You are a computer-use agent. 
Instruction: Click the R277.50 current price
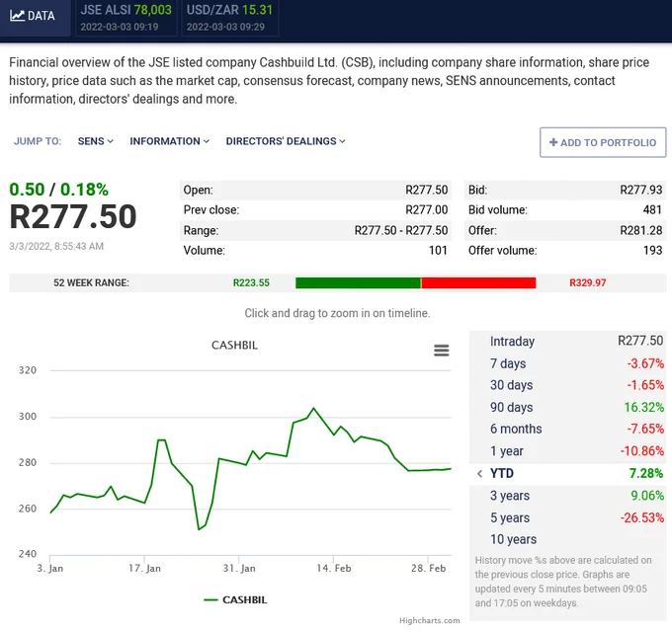73,216
